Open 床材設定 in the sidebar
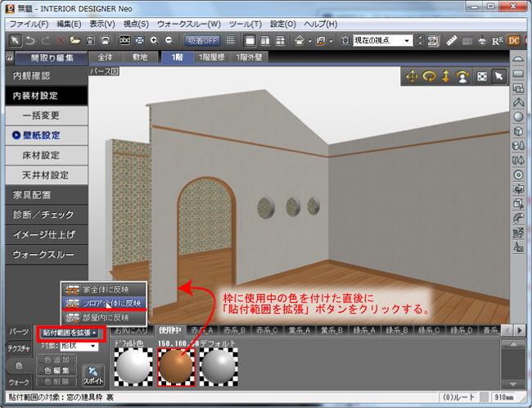Viewport: 532px width, 408px height. 45,155
